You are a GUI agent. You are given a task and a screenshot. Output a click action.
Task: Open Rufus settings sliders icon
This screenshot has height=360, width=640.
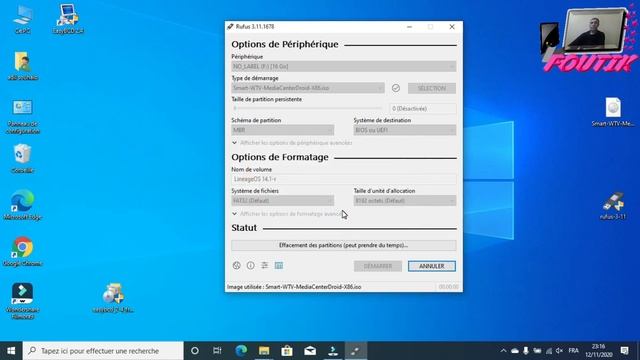[264, 266]
